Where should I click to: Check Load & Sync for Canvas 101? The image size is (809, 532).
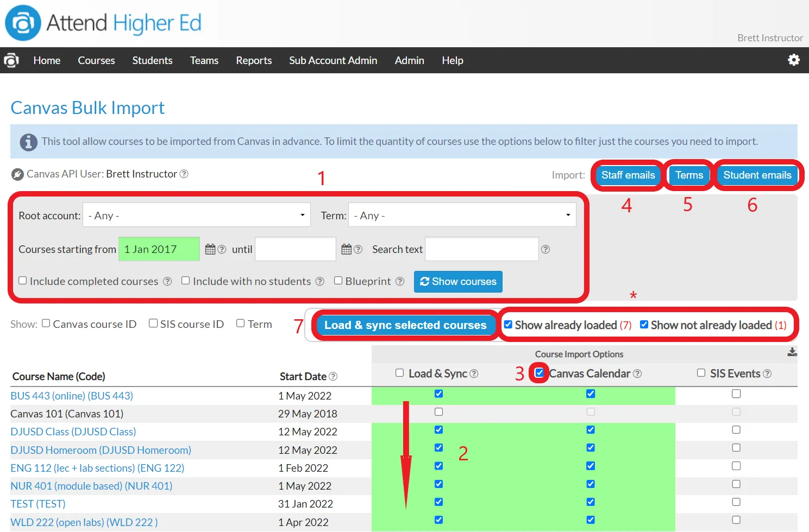[x=439, y=412]
